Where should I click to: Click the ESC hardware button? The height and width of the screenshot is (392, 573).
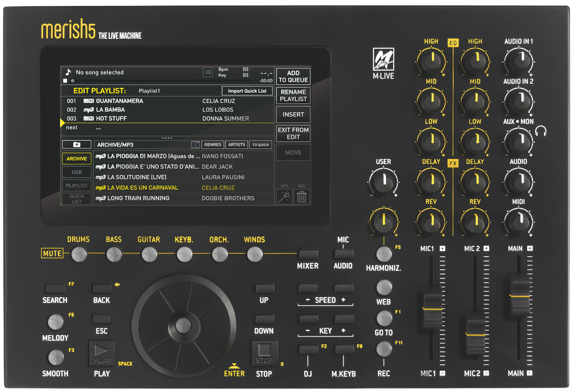(102, 319)
